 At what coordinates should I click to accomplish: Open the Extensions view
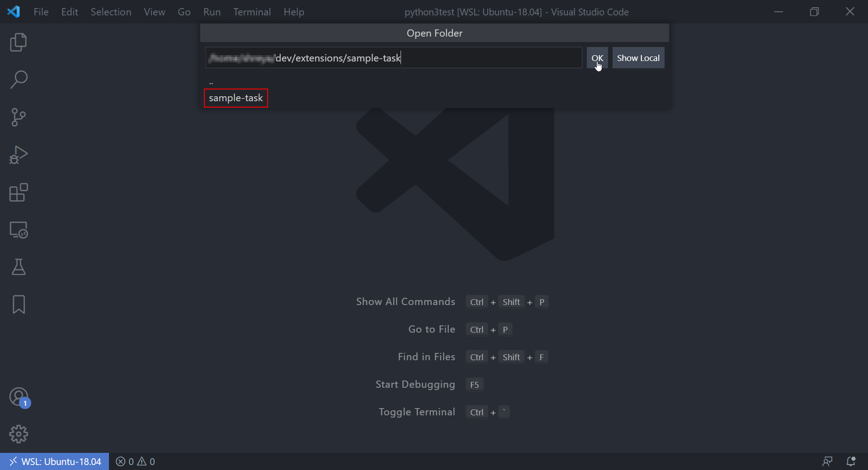(x=19, y=193)
